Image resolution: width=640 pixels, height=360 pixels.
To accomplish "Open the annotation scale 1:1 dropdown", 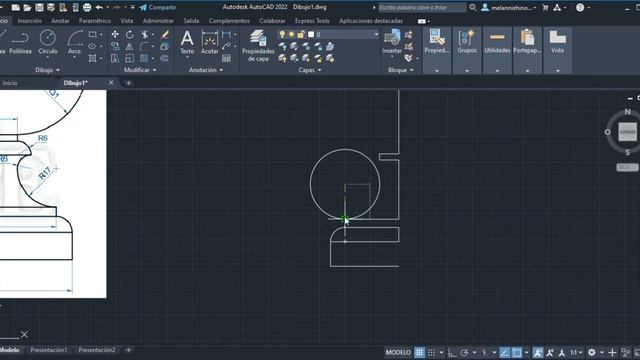I will pos(576,352).
